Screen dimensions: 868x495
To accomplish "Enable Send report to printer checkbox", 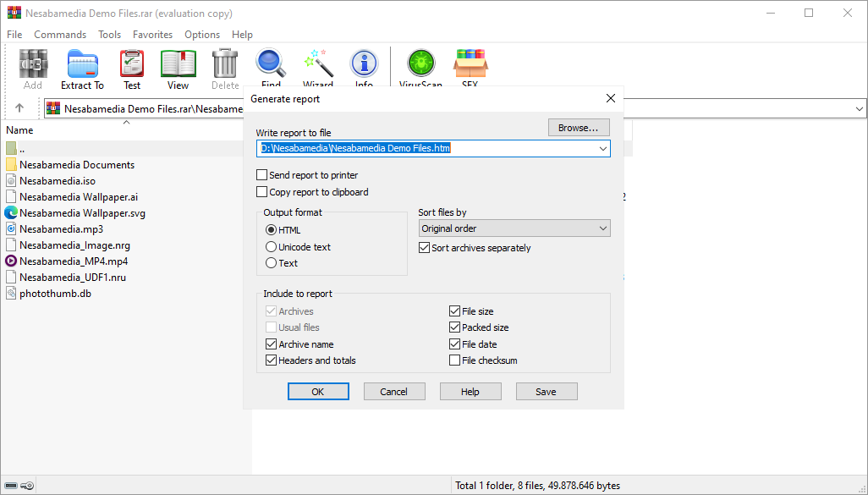I will point(262,175).
